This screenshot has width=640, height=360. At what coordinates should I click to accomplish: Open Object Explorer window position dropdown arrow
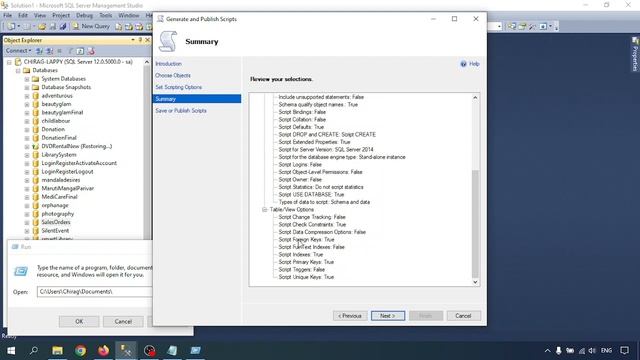pyautogui.click(x=133, y=40)
